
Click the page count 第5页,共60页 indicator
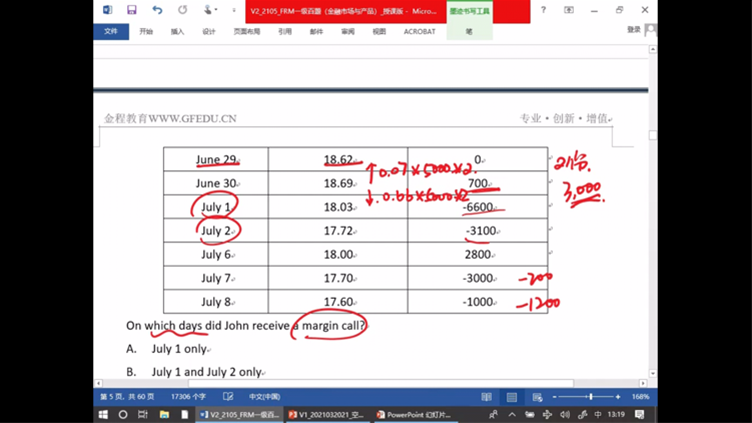[127, 397]
